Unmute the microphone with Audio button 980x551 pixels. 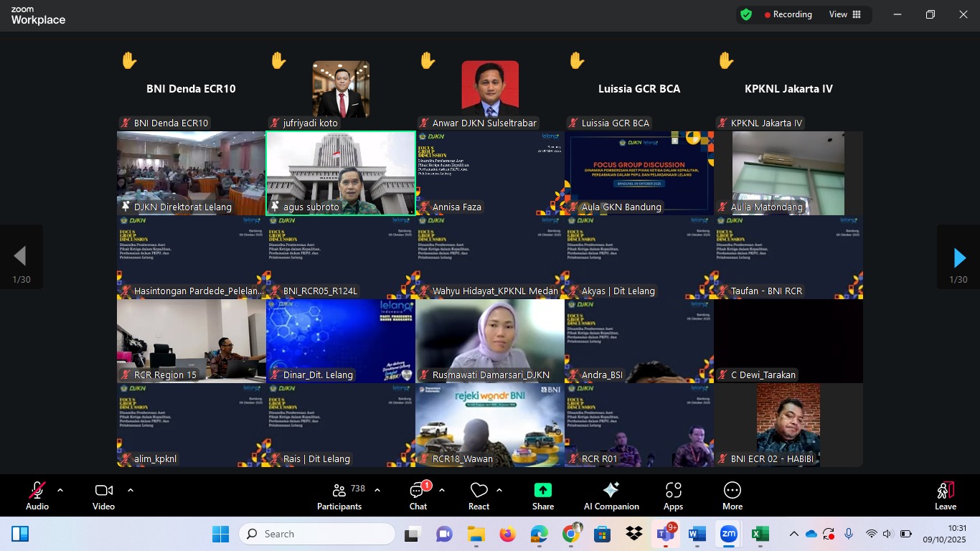tap(37, 496)
